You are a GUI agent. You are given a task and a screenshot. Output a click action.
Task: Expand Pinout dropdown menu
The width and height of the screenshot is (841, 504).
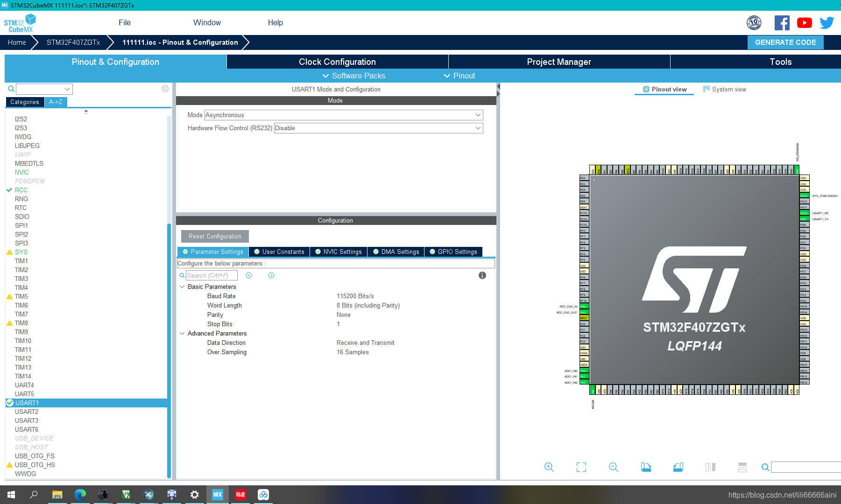(x=459, y=76)
